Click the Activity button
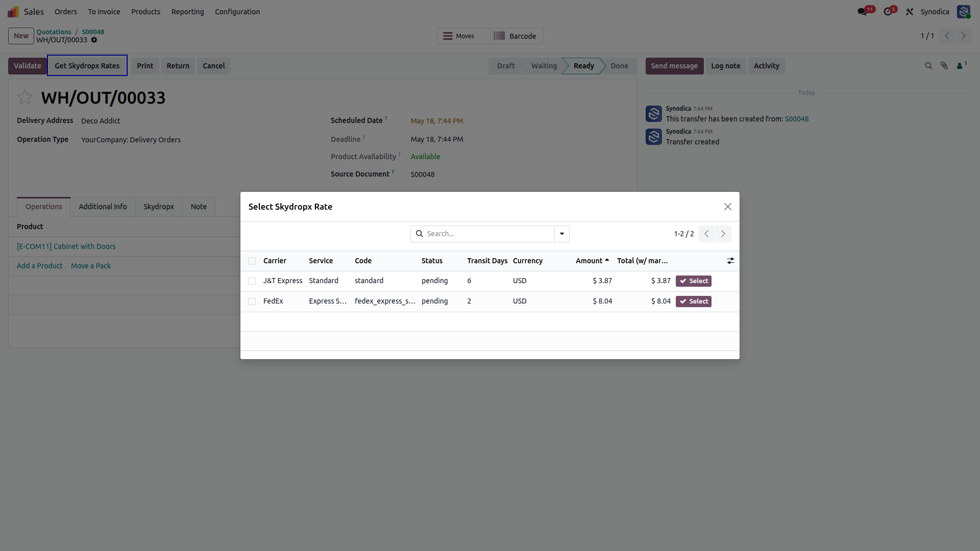This screenshot has width=980, height=551. 766,66
